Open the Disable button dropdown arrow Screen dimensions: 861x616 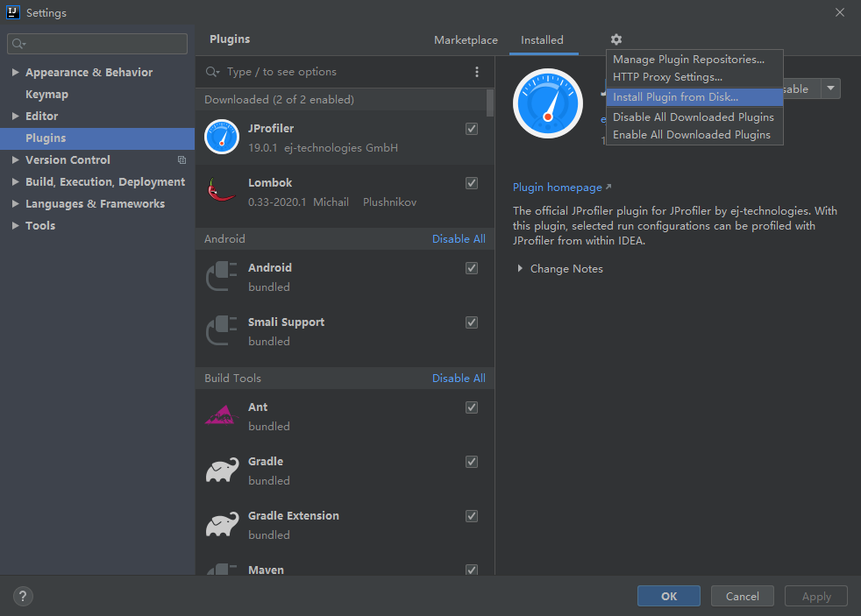831,89
